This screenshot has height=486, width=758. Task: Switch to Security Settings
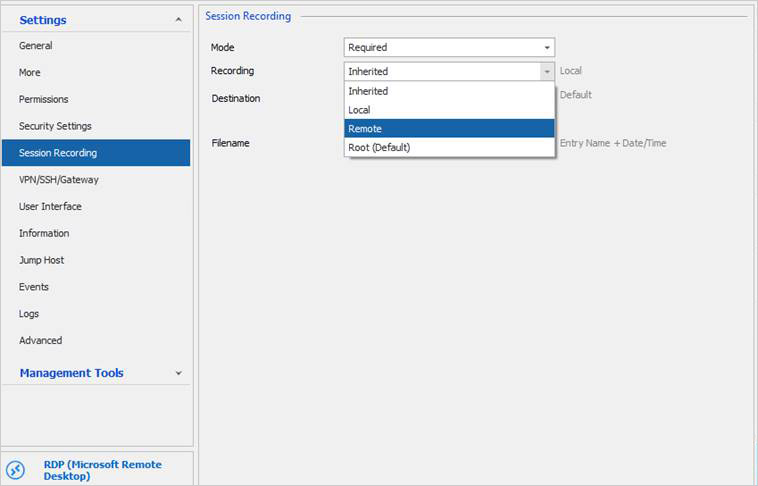[55, 127]
